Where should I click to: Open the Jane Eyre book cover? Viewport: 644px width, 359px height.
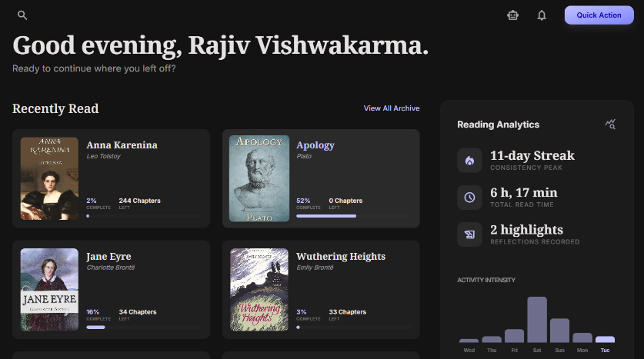49,290
